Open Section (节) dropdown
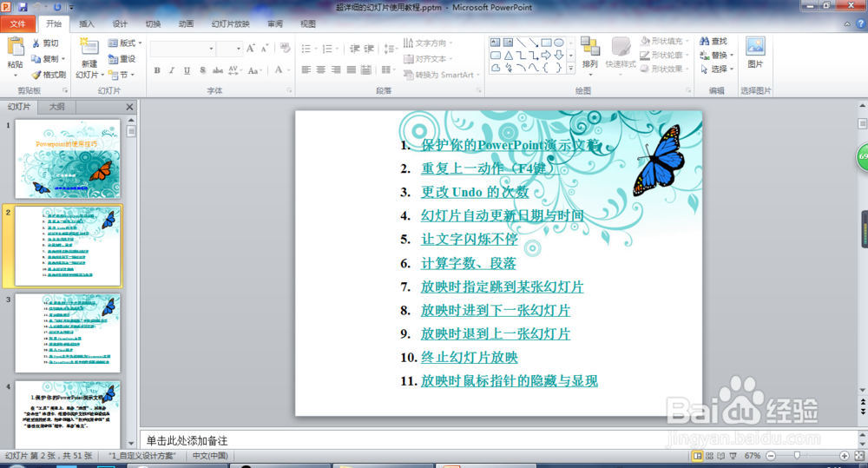868x468 pixels. click(122, 74)
